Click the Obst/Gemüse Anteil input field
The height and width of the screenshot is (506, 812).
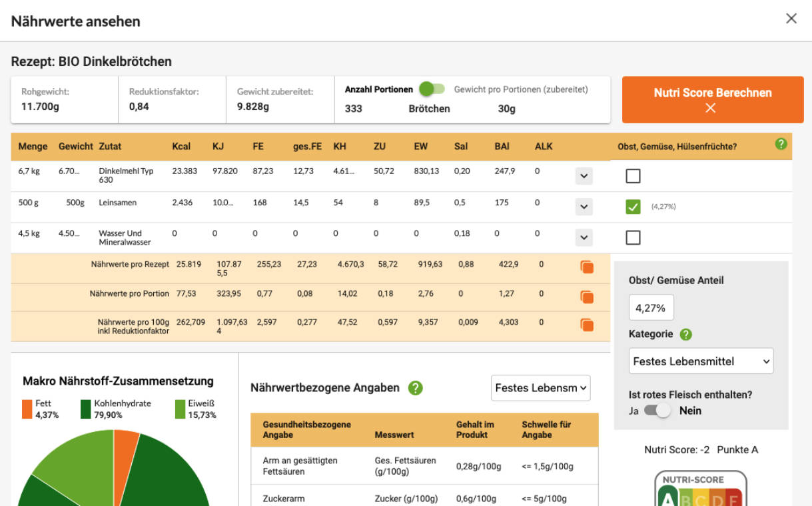[651, 308]
